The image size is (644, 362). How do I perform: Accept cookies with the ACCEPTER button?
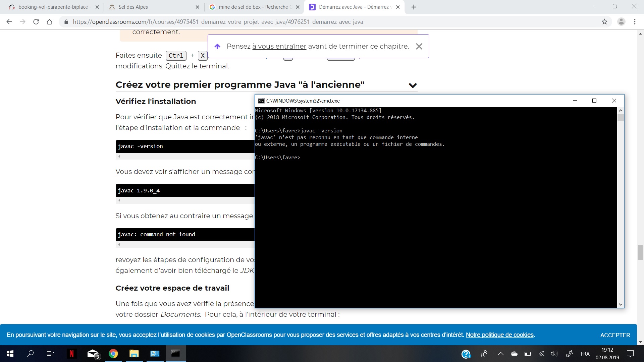click(615, 335)
